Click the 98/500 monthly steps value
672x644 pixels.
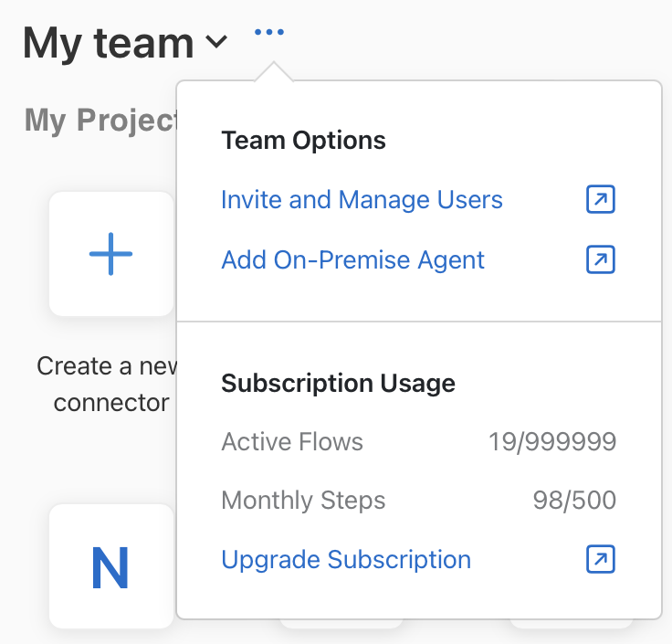click(574, 501)
